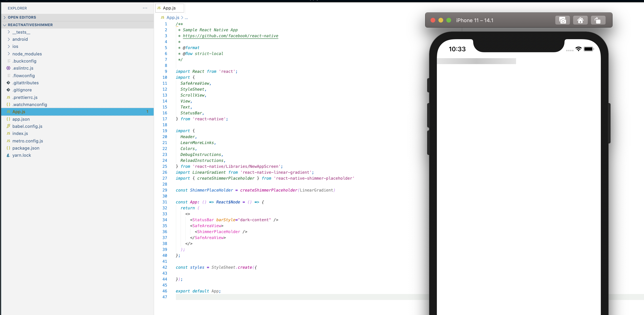
Task: Open the react-native GitHub link in the comment
Action: point(230,36)
